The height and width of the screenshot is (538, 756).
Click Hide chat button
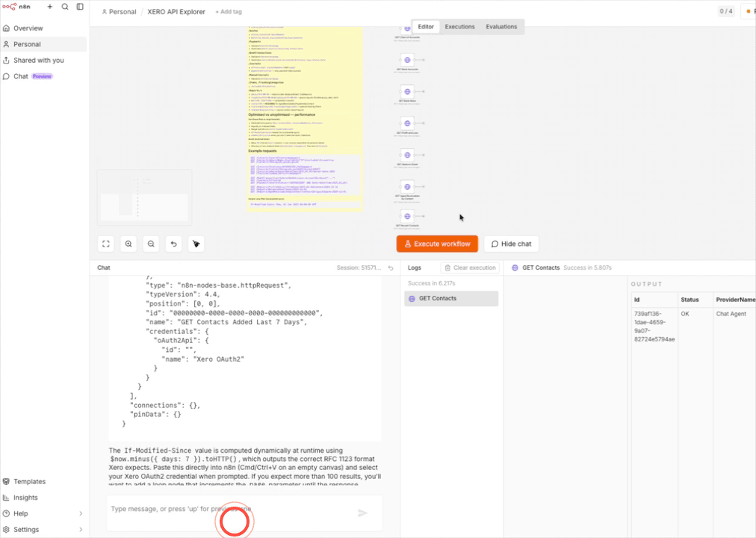(511, 244)
